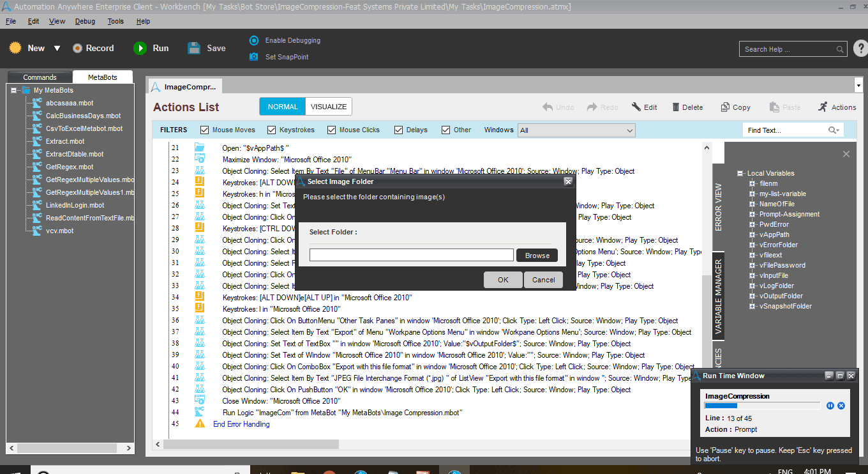Open the ERROR VIEW side tab
The image size is (868, 474).
[718, 207]
